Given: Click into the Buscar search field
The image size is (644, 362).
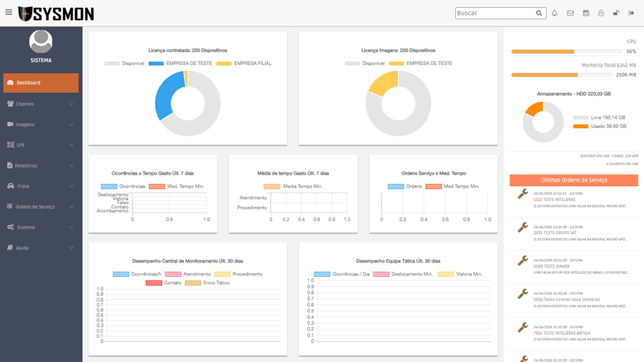Looking at the screenshot, I should click(494, 13).
